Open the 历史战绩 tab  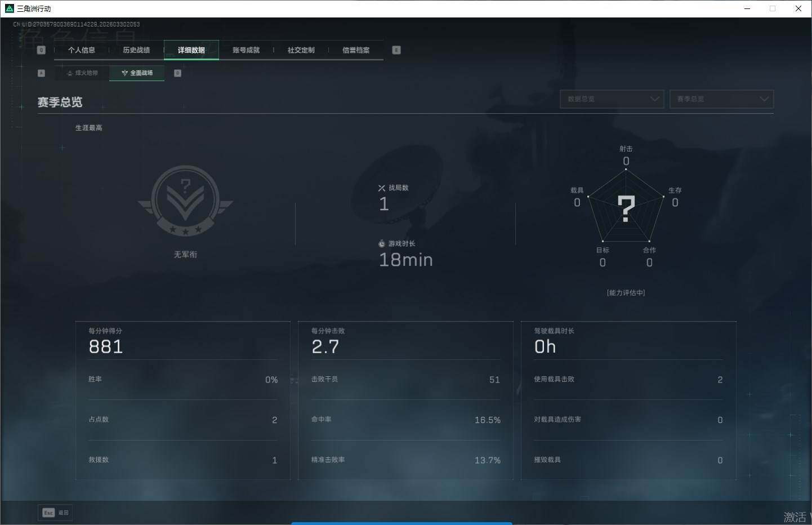click(136, 50)
